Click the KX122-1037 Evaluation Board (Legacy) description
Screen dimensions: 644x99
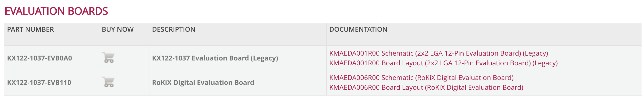coord(215,58)
